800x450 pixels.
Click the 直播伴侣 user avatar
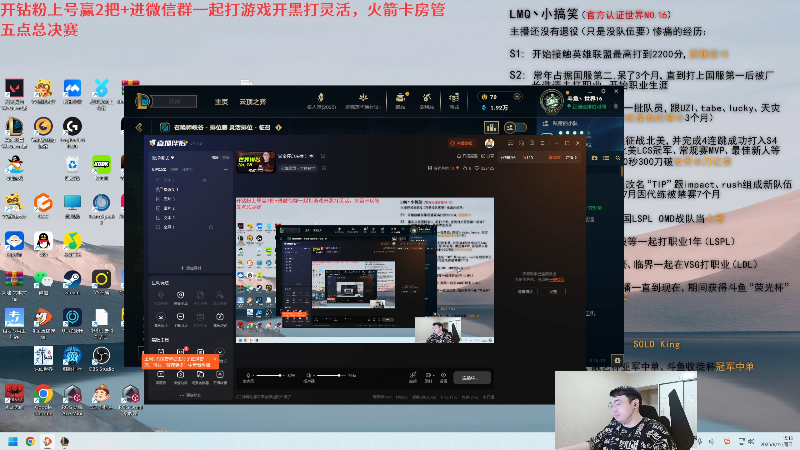(x=489, y=143)
